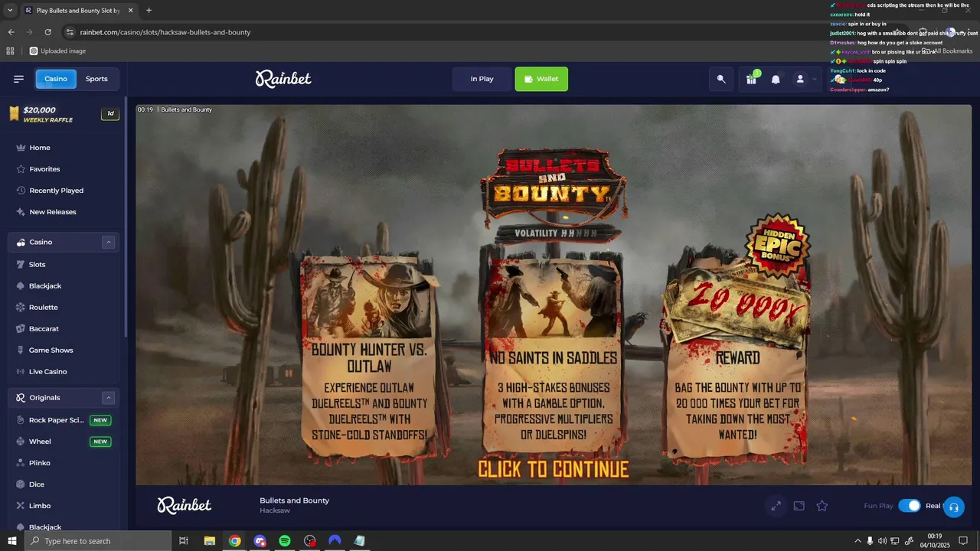Viewport: 980px width, 551px height.
Task: Open Windows Start menu
Action: point(11,541)
